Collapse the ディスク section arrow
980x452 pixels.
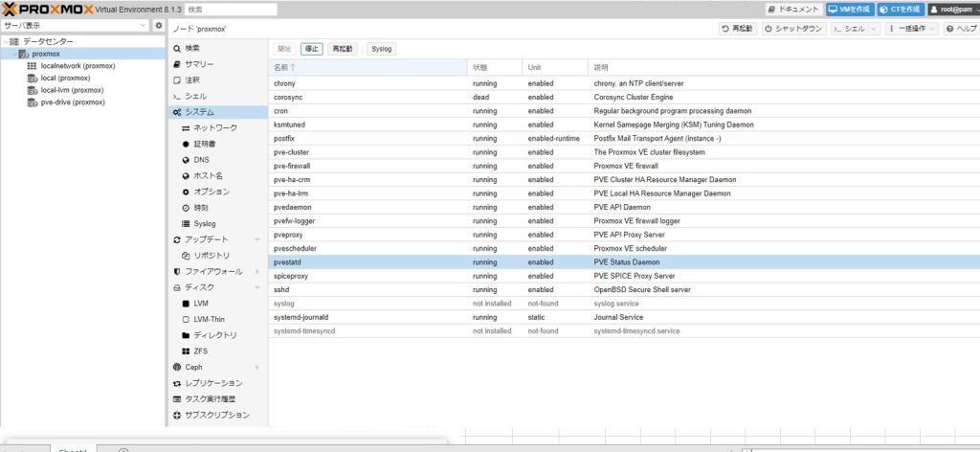256,287
